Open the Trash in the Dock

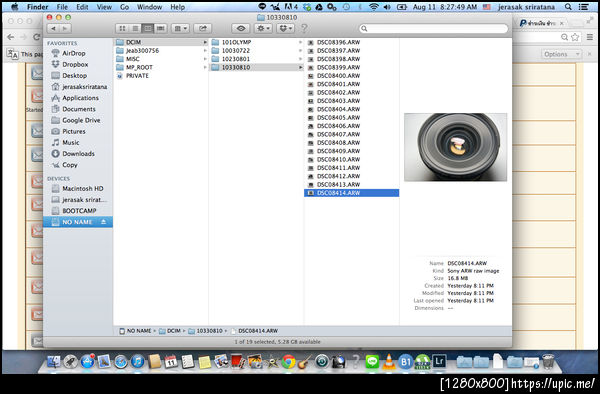(548, 361)
